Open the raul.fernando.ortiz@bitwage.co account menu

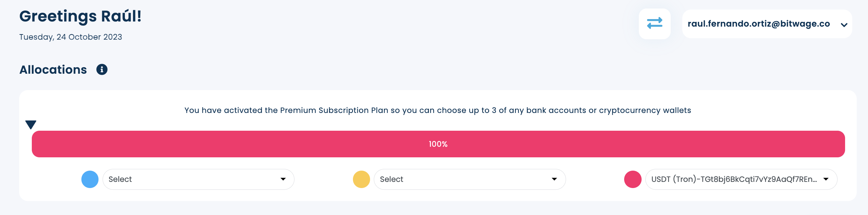(759, 24)
